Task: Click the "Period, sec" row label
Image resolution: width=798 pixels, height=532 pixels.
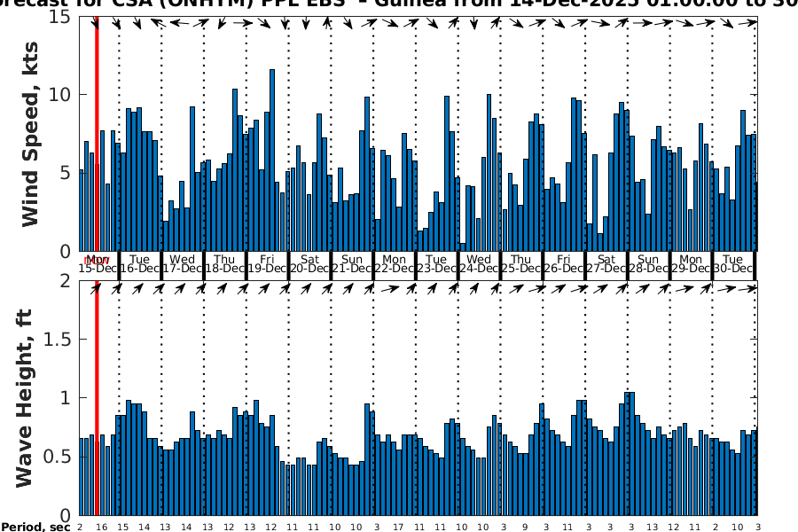Action: [35, 527]
